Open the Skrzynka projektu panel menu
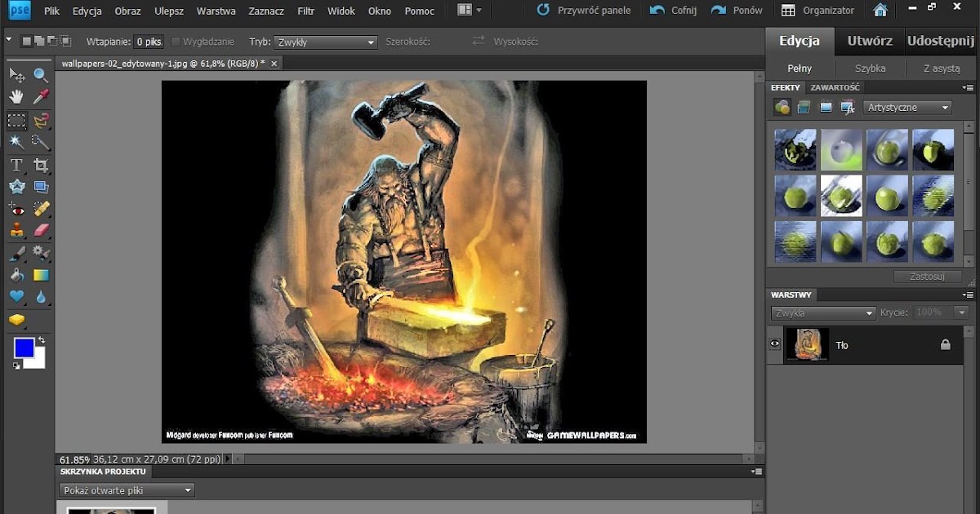980x514 pixels. tap(756, 472)
